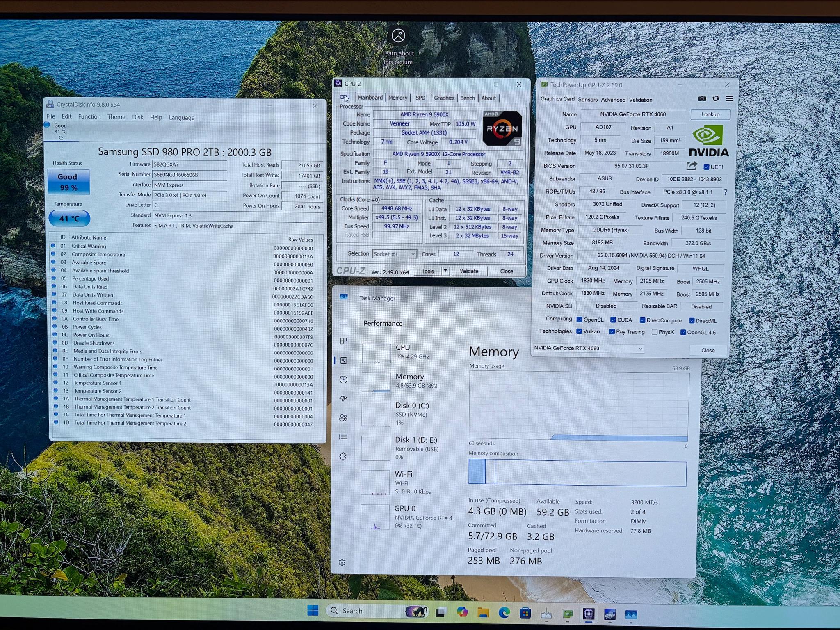Open Users page in Task Manager sidebar
This screenshot has height=630, width=840.
pyautogui.click(x=343, y=418)
